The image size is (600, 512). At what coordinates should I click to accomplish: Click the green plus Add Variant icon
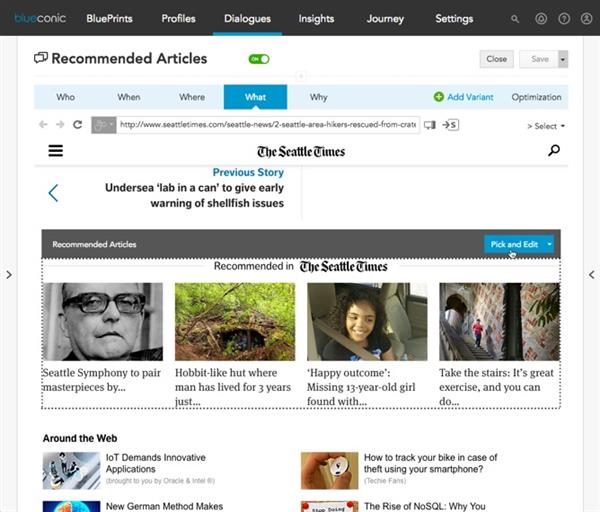(x=439, y=97)
